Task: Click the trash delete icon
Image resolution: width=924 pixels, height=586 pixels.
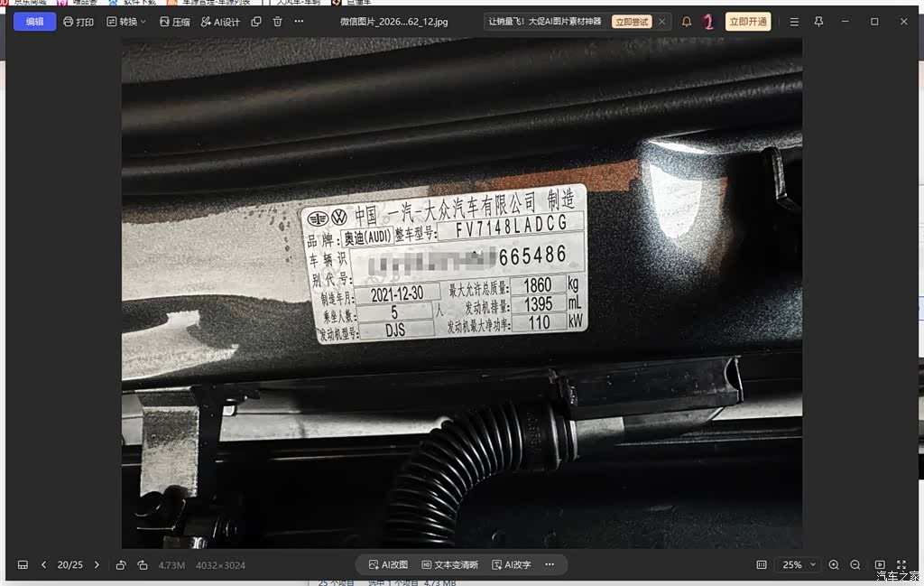Action: [278, 22]
